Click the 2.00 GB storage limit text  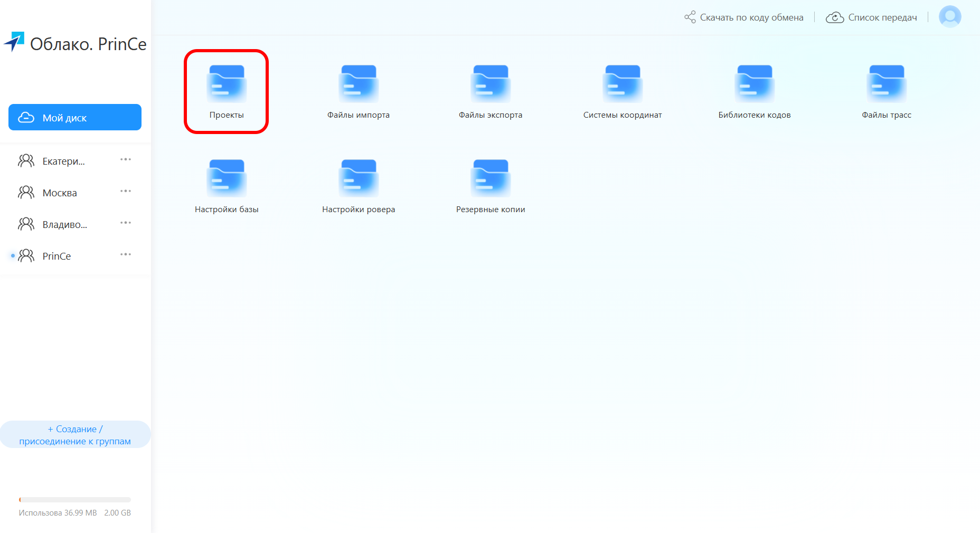point(118,513)
